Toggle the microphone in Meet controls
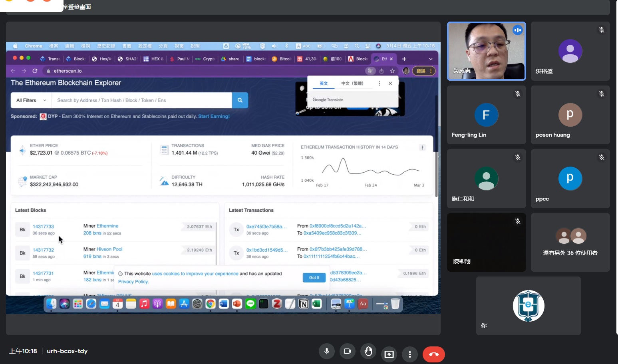618x364 pixels. point(327,351)
